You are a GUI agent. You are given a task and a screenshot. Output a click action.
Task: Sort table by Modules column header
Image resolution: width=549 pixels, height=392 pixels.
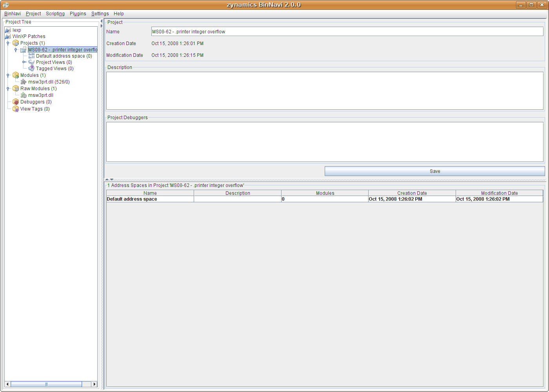pyautogui.click(x=325, y=193)
